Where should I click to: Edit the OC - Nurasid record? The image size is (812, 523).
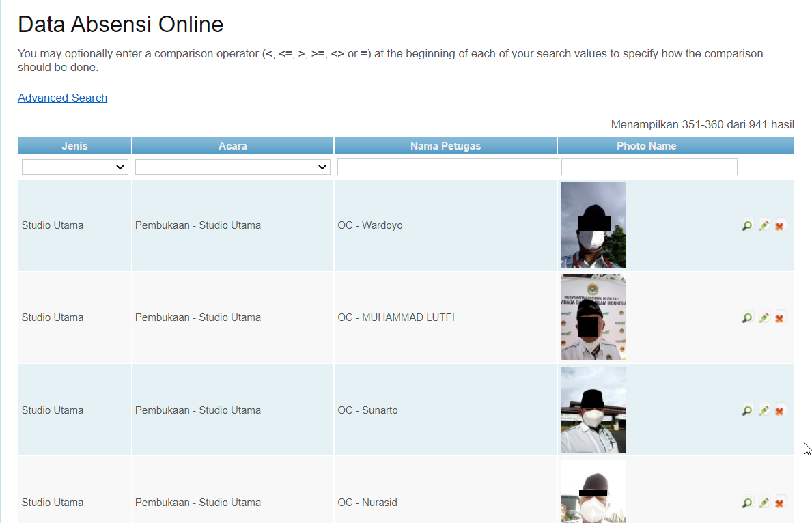click(764, 503)
